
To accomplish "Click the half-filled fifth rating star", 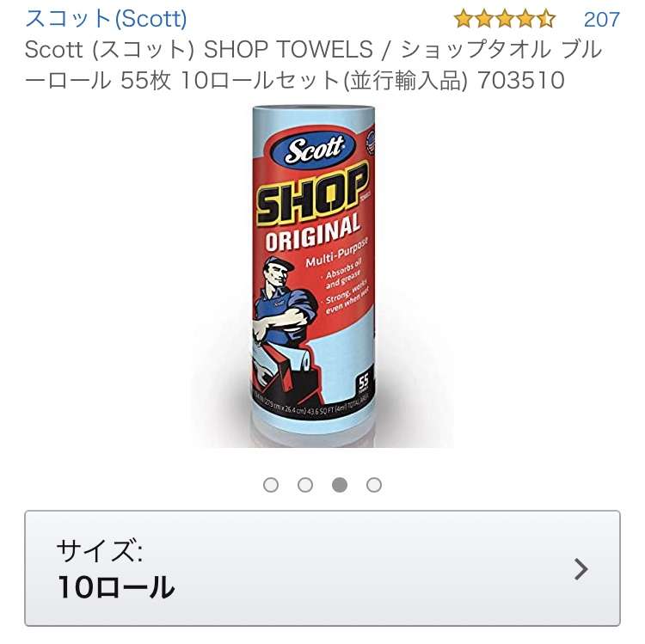I will (x=546, y=19).
